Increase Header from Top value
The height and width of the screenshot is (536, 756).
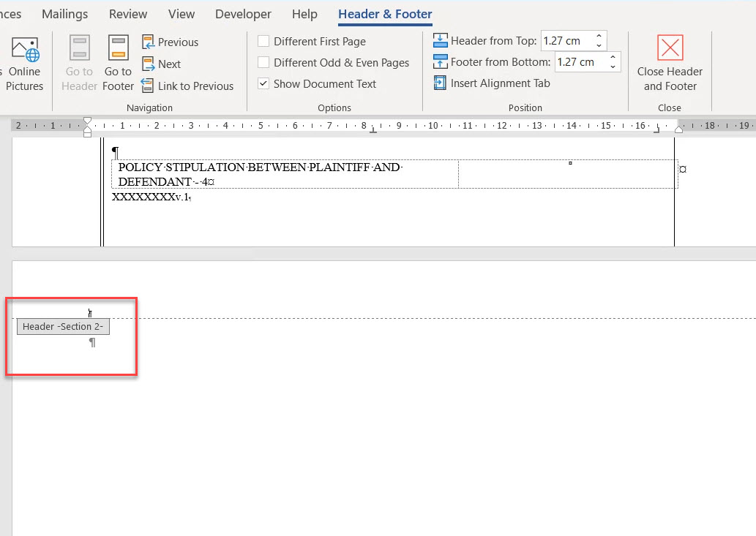[x=599, y=37]
